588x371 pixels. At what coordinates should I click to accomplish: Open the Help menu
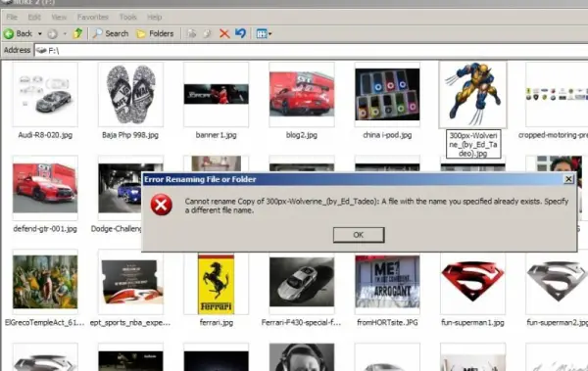coord(154,17)
